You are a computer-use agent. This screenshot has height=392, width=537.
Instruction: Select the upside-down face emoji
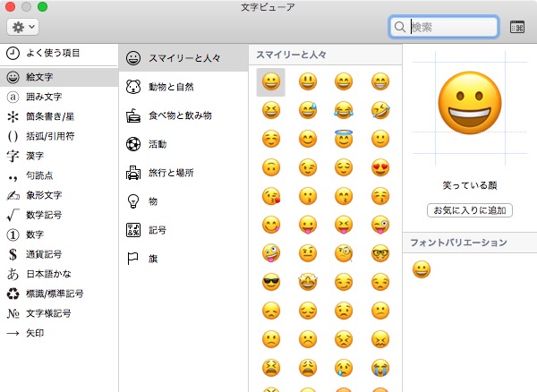click(x=271, y=167)
